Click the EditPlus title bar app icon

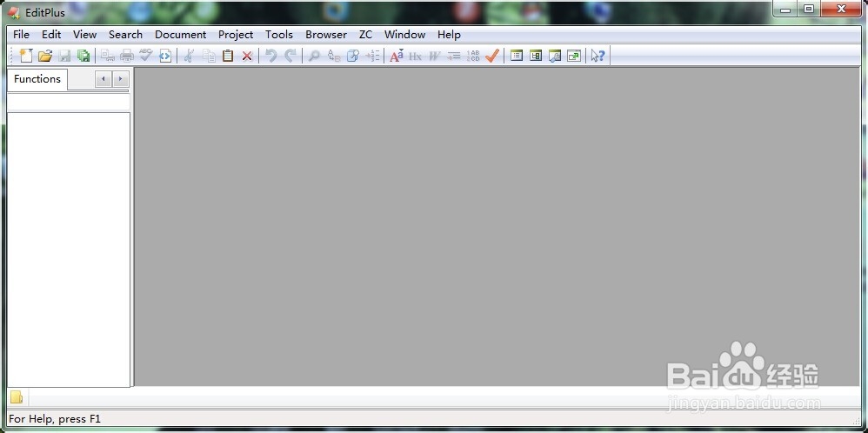[15, 13]
